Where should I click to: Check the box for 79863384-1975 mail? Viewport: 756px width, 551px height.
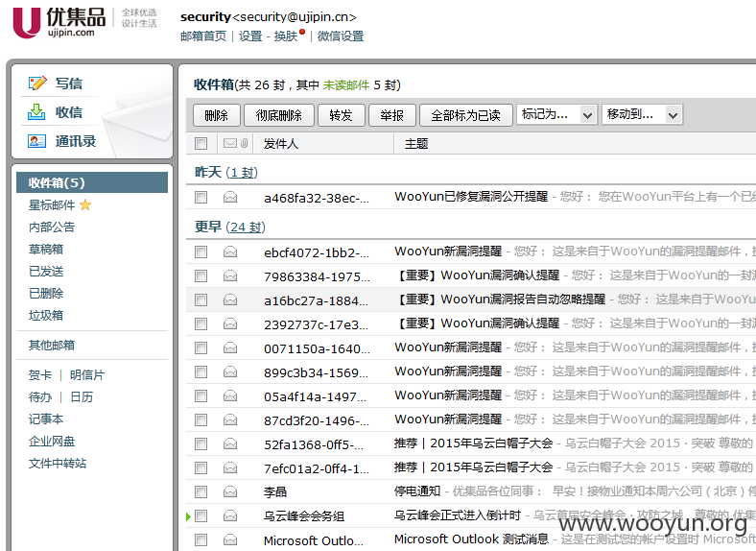(x=201, y=276)
